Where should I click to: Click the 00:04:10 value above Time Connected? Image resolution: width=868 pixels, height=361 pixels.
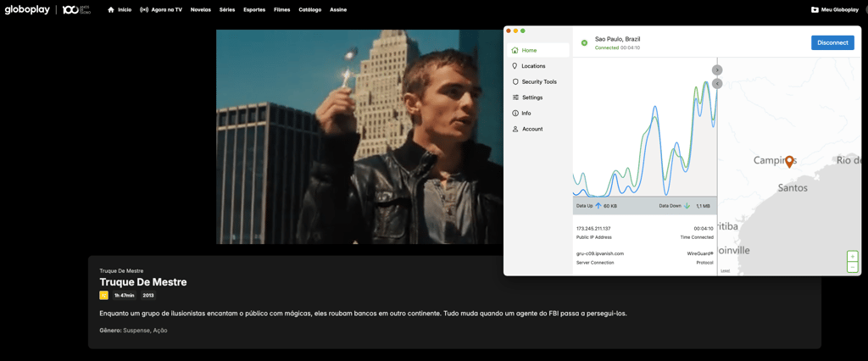click(704, 228)
